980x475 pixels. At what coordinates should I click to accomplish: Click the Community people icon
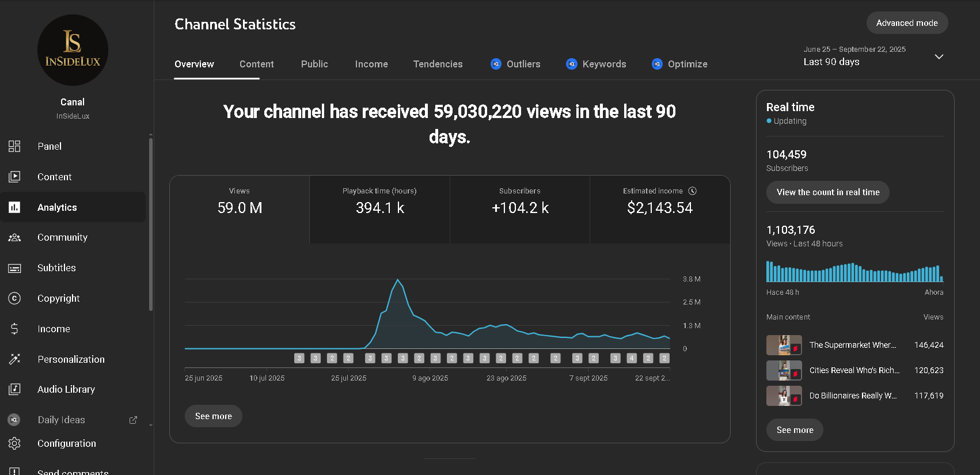14,238
